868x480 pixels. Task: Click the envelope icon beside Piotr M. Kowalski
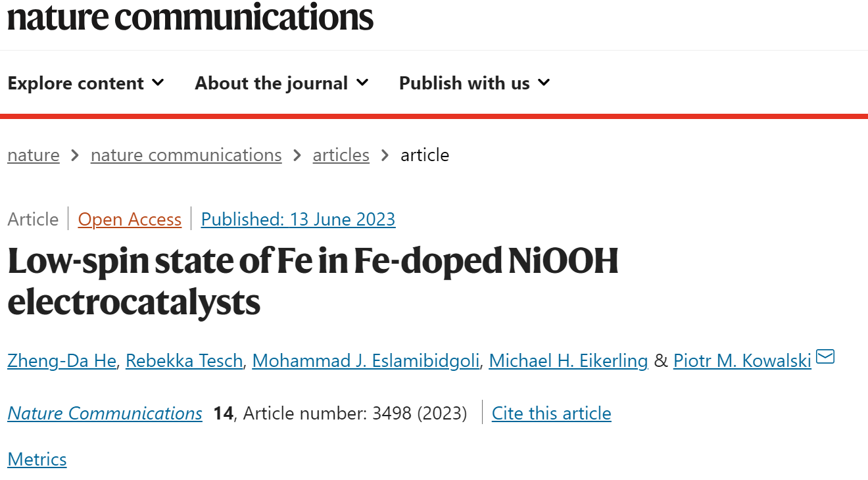825,357
